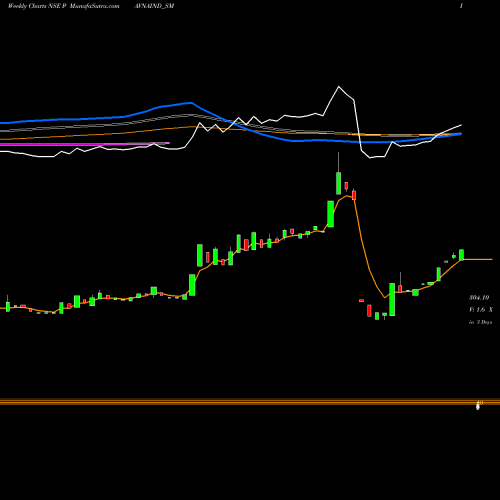Click the '304.10' last price value
The height and width of the screenshot is (500, 500).
pos(479,297)
